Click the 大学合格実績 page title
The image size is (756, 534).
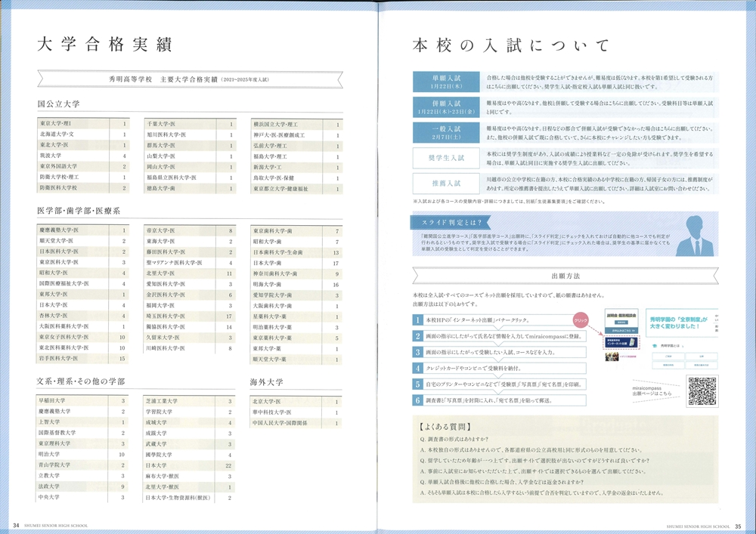(104, 45)
